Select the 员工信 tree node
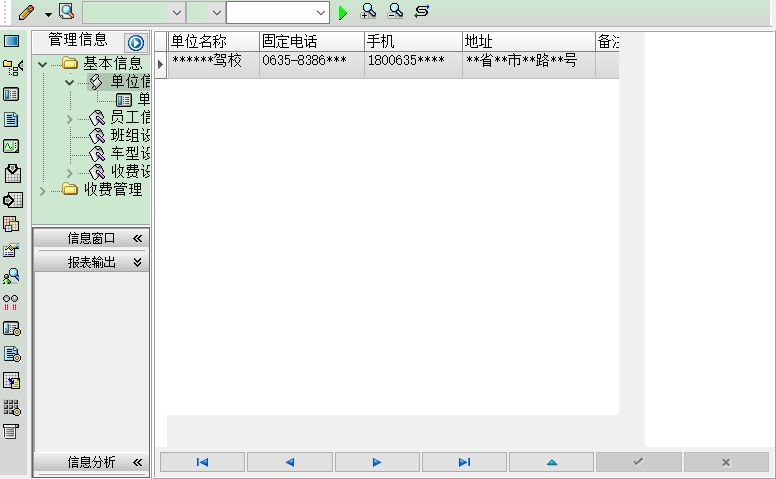The width and height of the screenshot is (776, 479). [x=119, y=117]
